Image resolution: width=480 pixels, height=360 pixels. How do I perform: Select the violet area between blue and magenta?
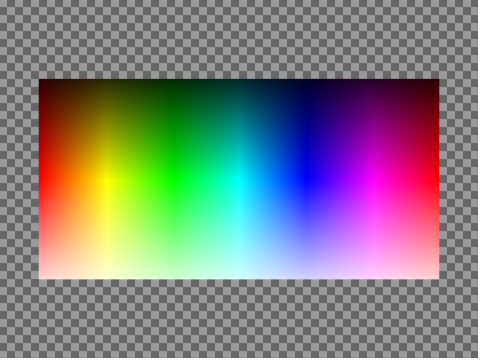[x=339, y=180]
